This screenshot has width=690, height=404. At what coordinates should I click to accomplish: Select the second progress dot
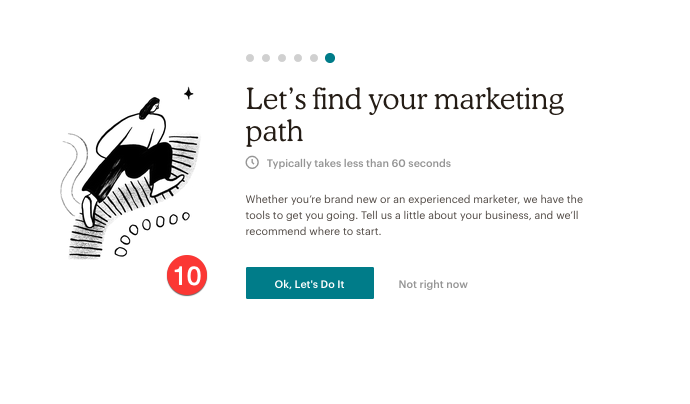[x=266, y=58]
